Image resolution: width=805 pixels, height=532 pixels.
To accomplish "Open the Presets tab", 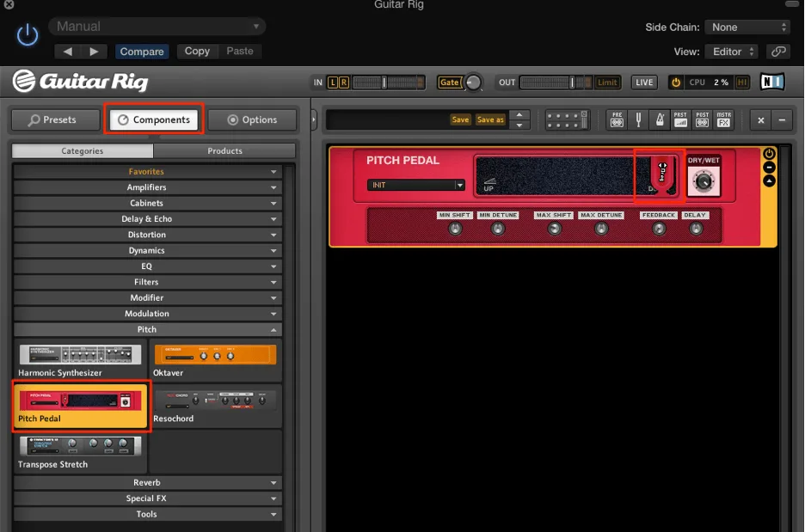I will 55,119.
